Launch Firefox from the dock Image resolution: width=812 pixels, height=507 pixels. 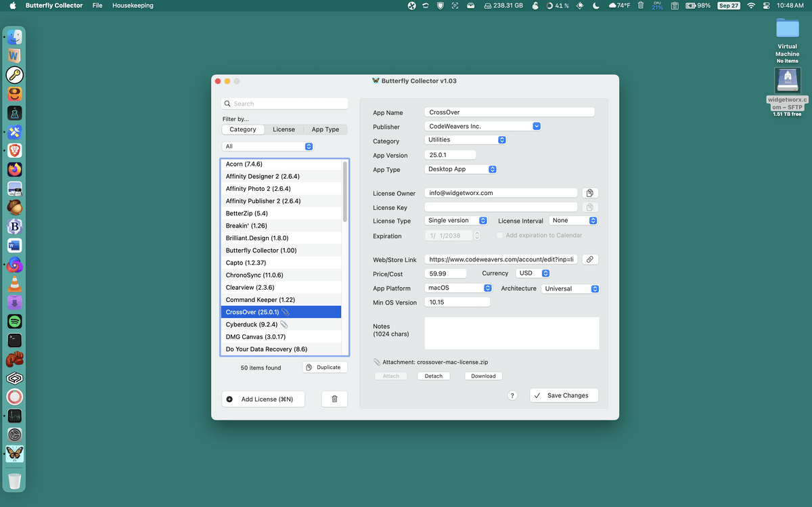(15, 169)
